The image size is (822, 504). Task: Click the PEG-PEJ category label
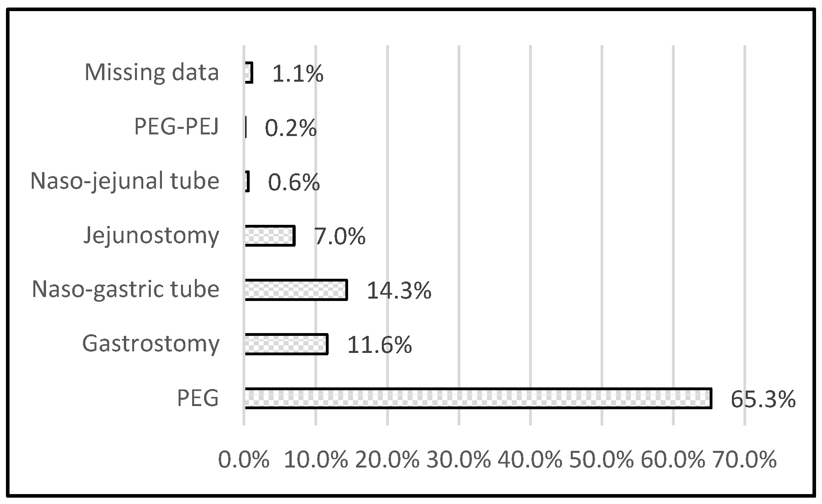click(x=176, y=127)
